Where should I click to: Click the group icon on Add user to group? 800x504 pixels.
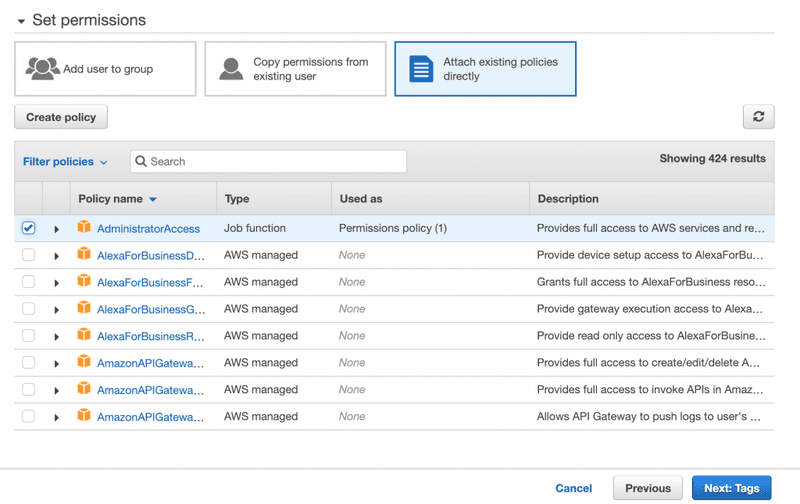(42, 69)
